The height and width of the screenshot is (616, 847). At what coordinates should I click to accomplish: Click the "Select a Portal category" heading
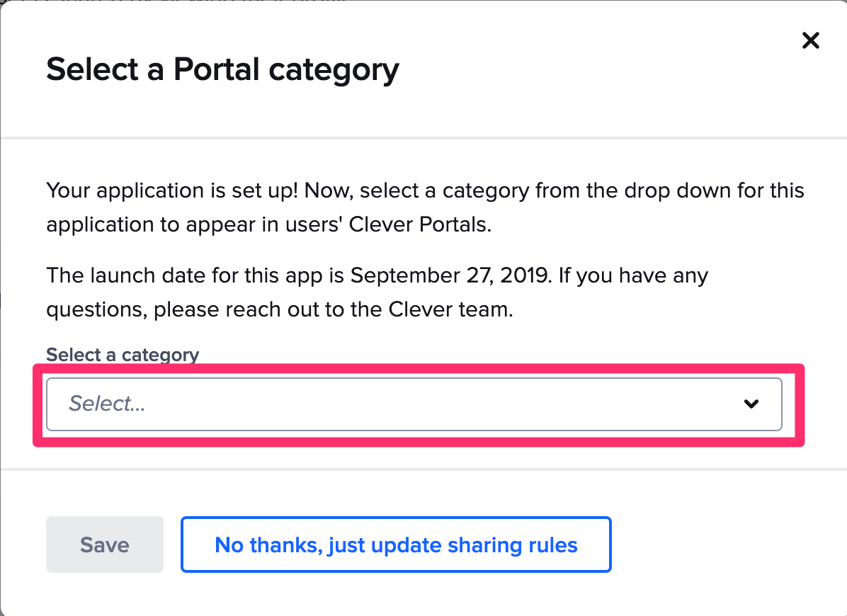[x=222, y=69]
